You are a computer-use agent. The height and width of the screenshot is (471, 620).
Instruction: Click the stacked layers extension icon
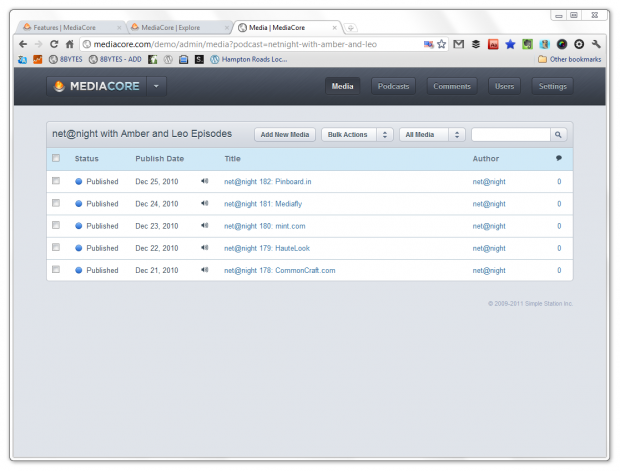[476, 44]
